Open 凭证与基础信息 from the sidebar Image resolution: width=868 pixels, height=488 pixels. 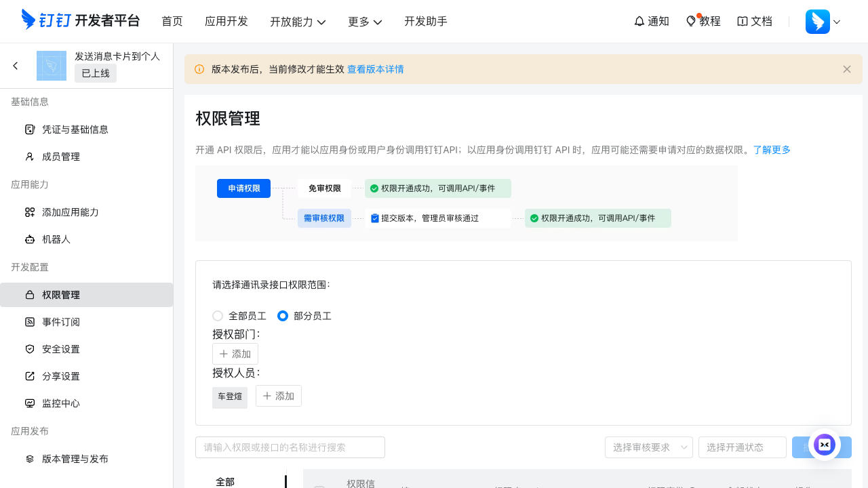pyautogui.click(x=75, y=129)
